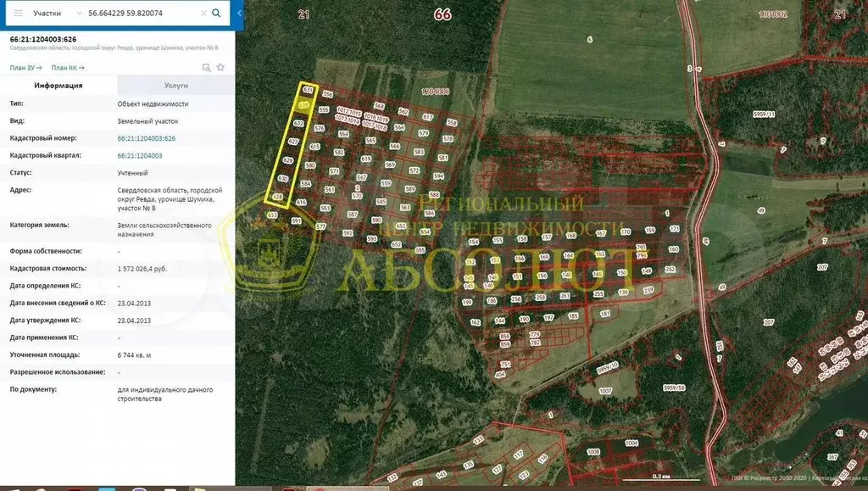Click parcel 262 on the map
The image size is (868, 491).
point(670,270)
